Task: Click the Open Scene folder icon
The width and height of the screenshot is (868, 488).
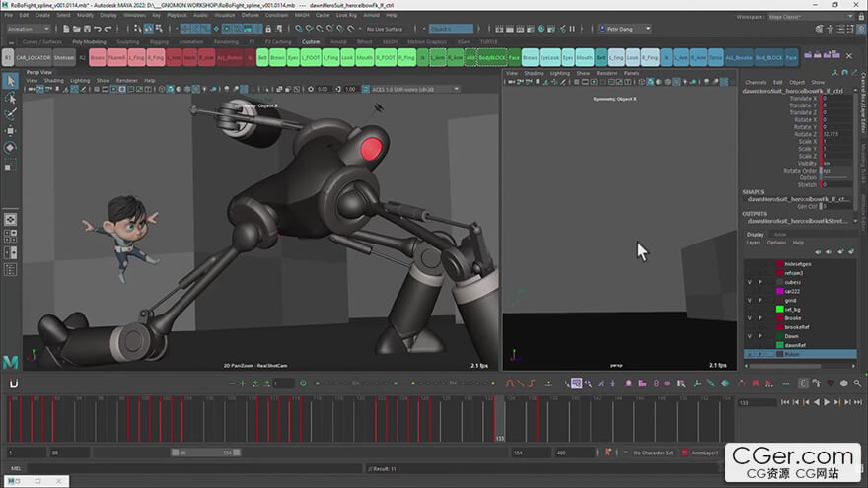Action: pyautogui.click(x=76, y=29)
